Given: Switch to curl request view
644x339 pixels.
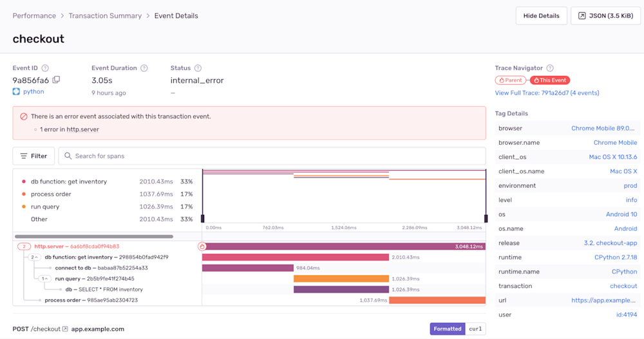Looking at the screenshot, I should 476,329.
